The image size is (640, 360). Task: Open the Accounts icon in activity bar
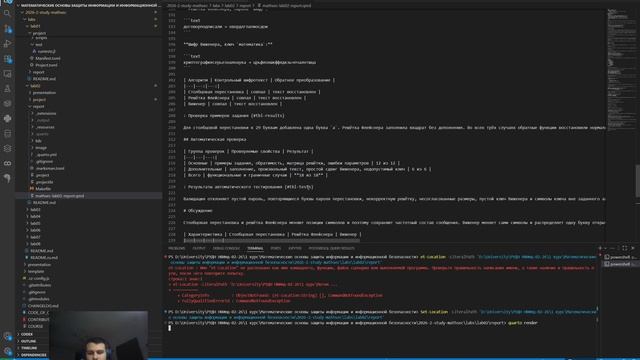coord(7,337)
